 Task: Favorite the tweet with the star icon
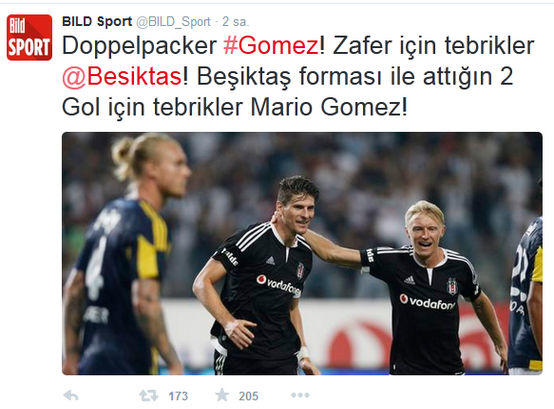[x=222, y=395]
